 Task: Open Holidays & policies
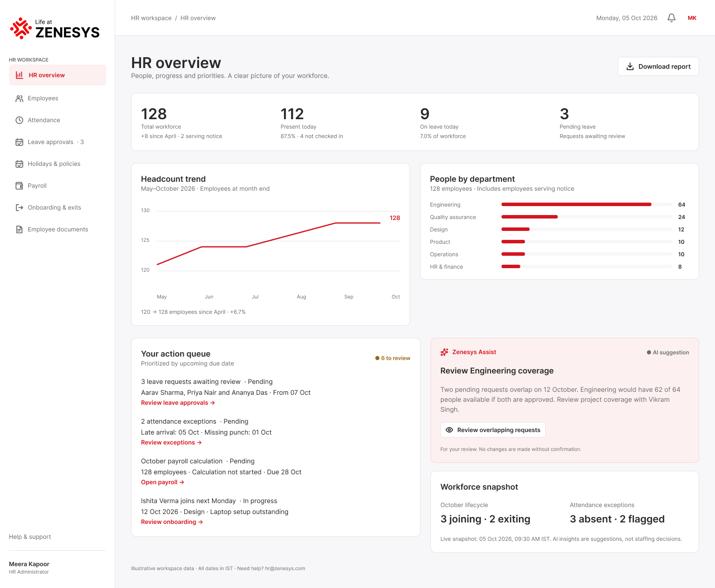tap(58, 164)
